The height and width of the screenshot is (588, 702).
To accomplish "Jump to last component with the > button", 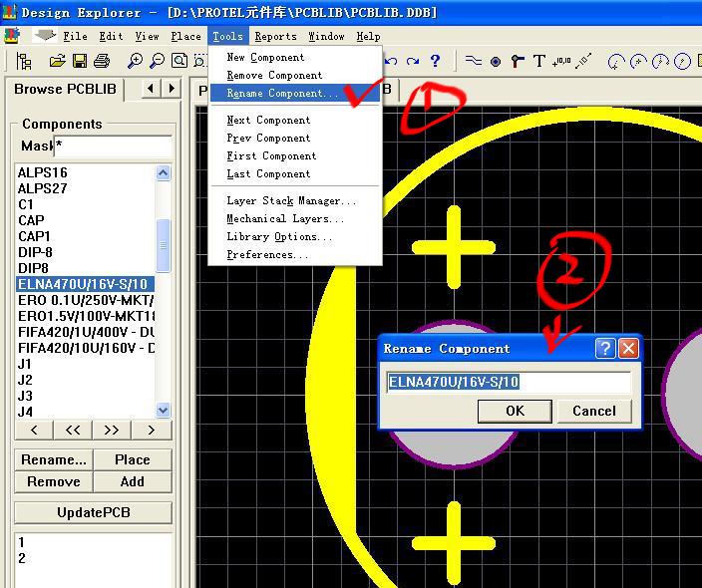I will (152, 431).
